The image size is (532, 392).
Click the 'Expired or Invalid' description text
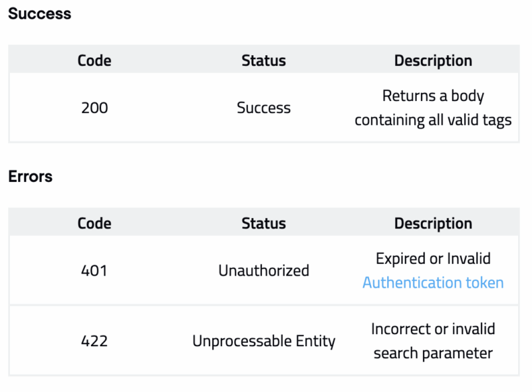tap(433, 258)
